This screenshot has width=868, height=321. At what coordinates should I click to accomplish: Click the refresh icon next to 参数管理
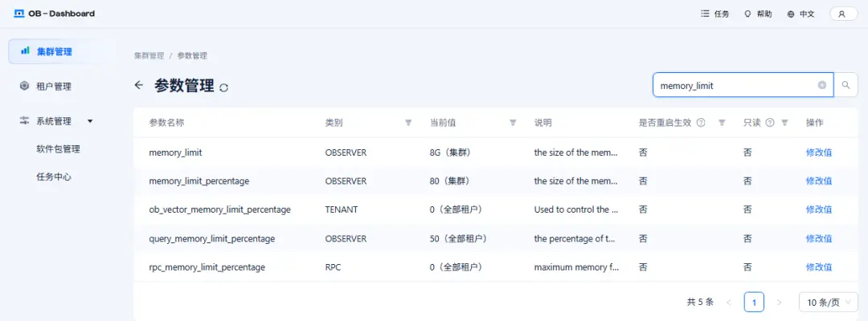pos(223,87)
